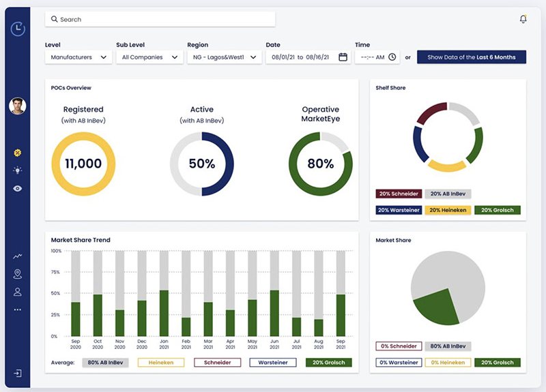Click the navy Warsteiner donut segment
The height and width of the screenshot is (392, 546).
pyautogui.click(x=419, y=145)
